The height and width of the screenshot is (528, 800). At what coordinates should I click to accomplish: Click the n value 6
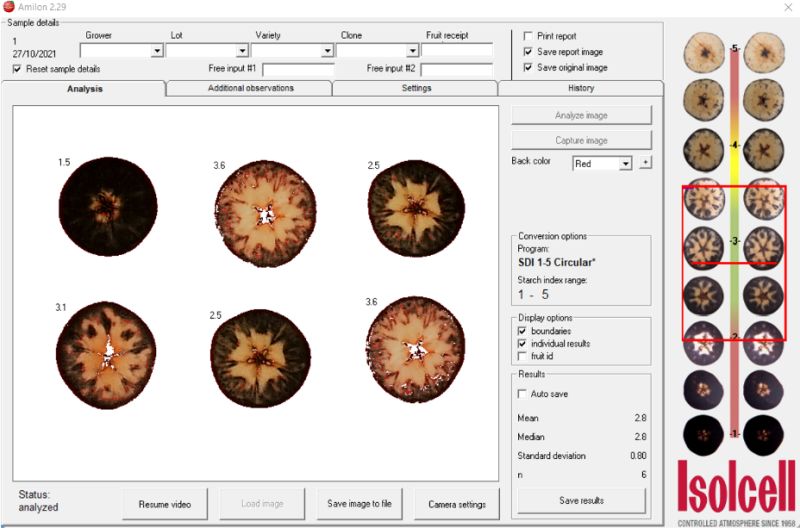644,474
